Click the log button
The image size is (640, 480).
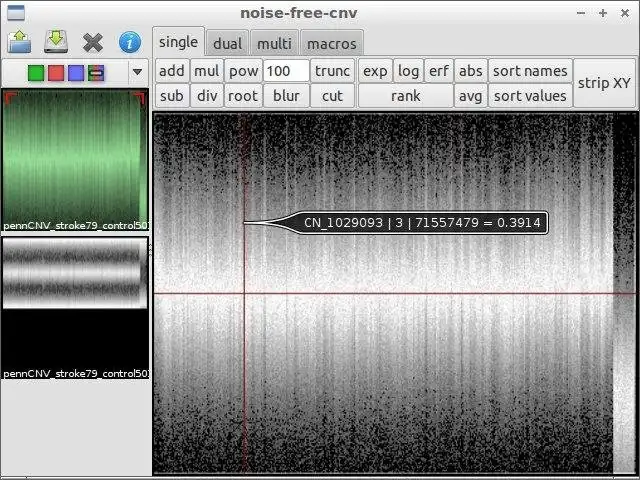[408, 71]
